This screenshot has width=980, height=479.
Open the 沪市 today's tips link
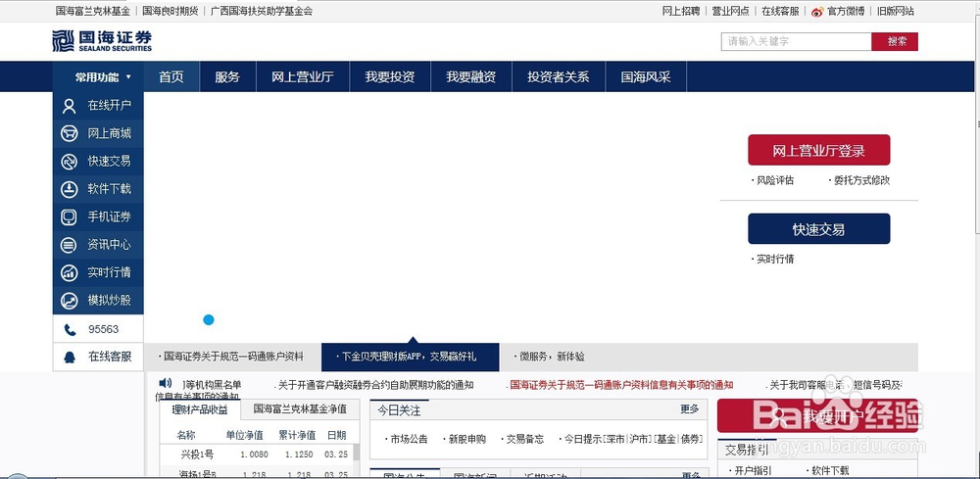click(x=640, y=439)
